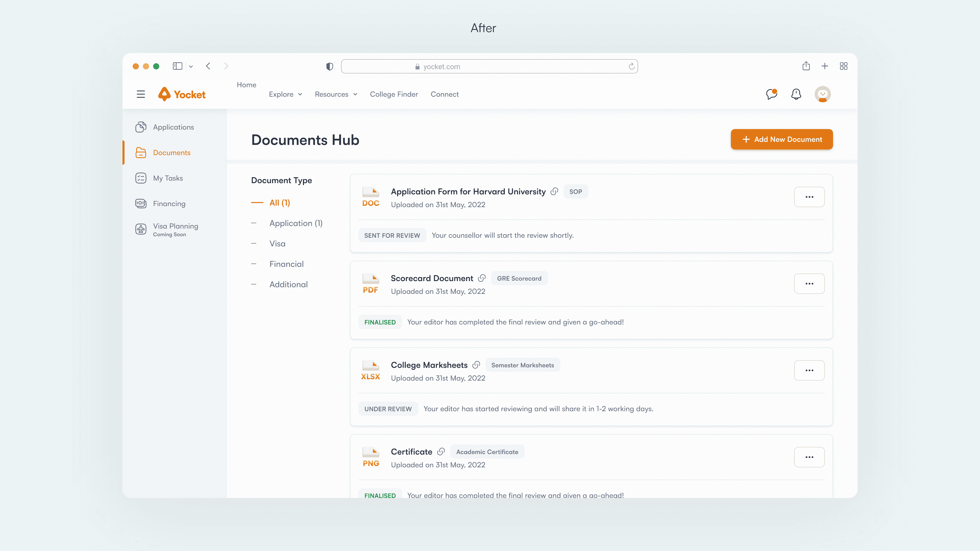Open the browser tab overview grid icon
Image resolution: width=980 pixels, height=551 pixels.
843,66
